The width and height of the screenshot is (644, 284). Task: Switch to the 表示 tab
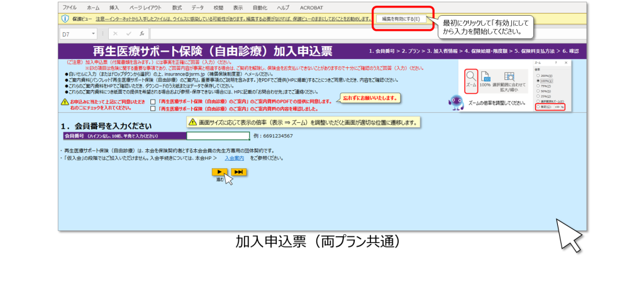tap(238, 8)
